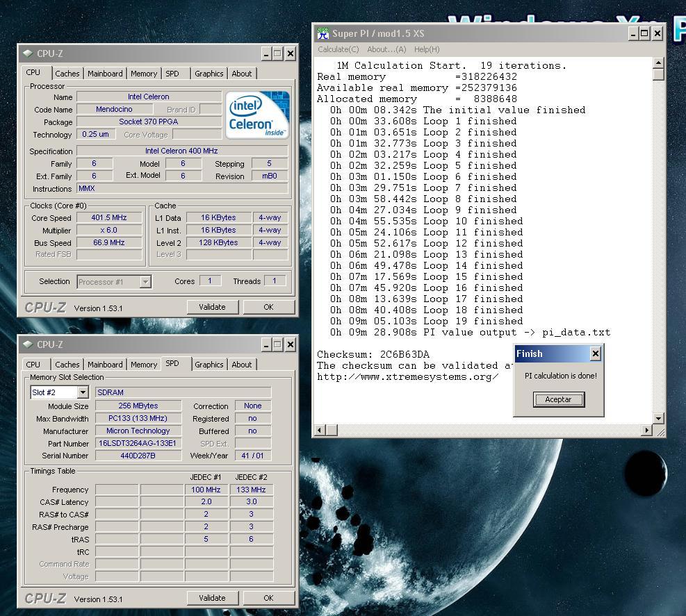Click the Super PI vertical scroll thumb

point(658,74)
